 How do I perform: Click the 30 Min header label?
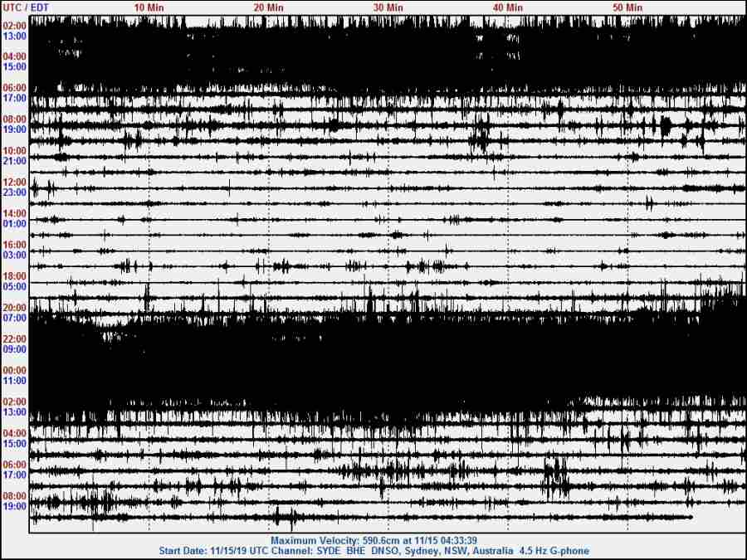388,7
